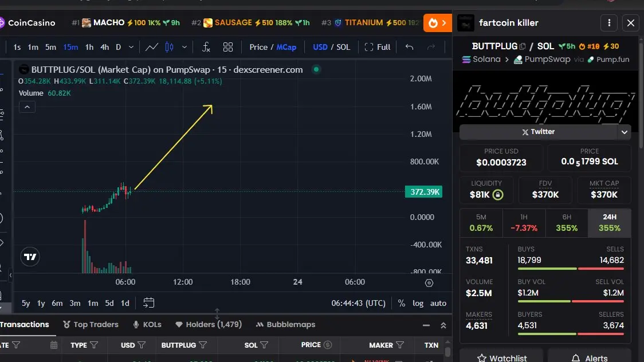Open chart settings gear icon

pyautogui.click(x=429, y=283)
